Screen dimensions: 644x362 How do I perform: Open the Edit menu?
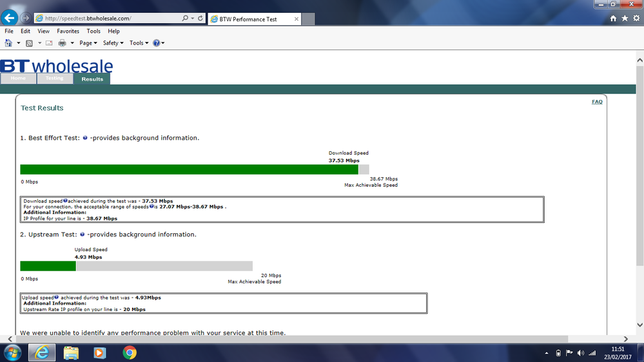pyautogui.click(x=26, y=31)
